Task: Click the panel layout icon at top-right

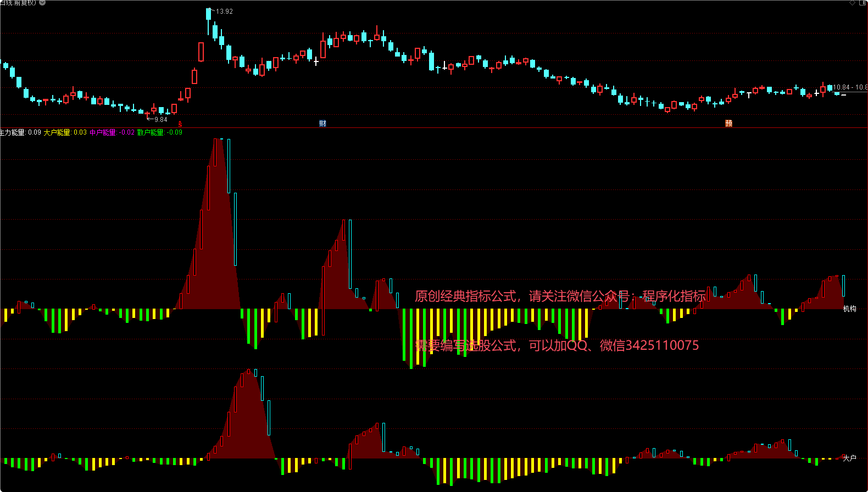Action: (863, 3)
